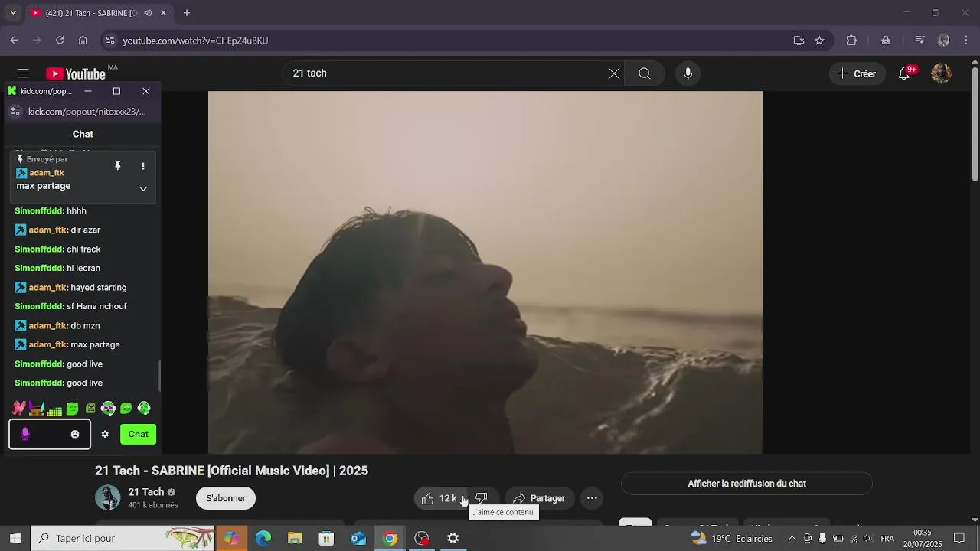Share the video via Partager button
Viewport: 980px width, 551px height.
[539, 498]
